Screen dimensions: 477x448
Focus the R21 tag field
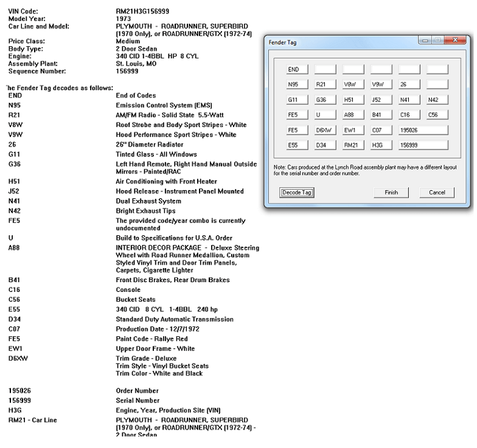point(326,84)
